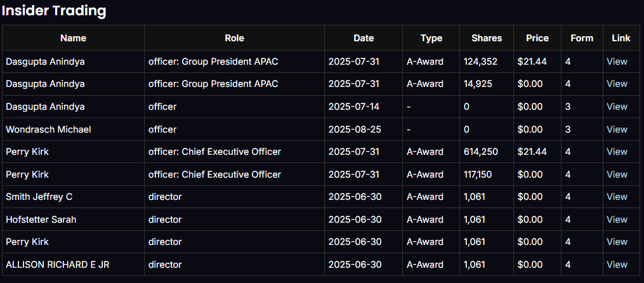Open View link for Perry Kirk's 614,250 shares
Viewport: 644px width, 283px height.
[x=617, y=152]
